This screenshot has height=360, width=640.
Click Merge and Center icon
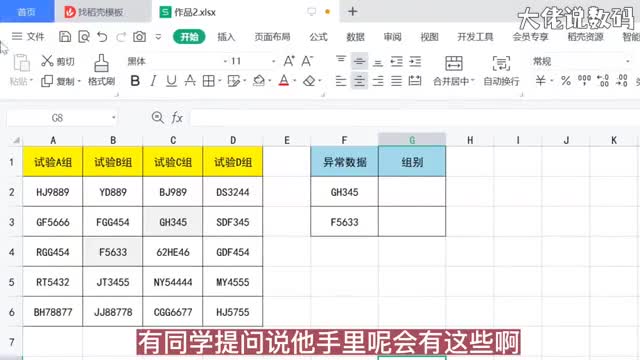pos(453,63)
